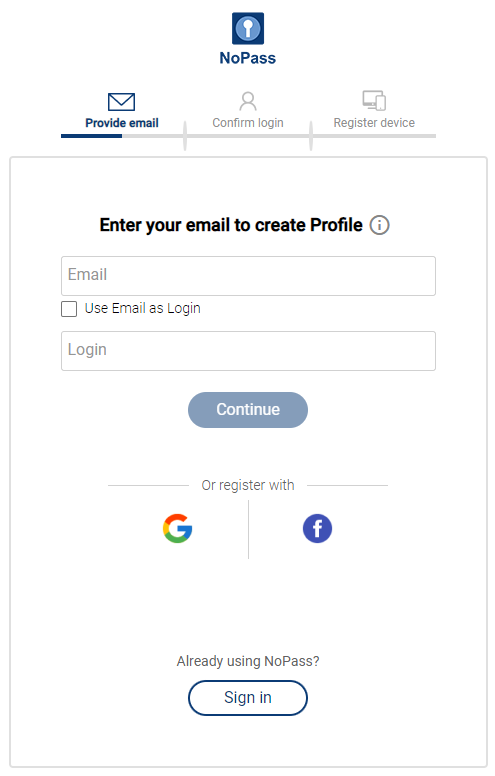The width and height of the screenshot is (495, 776).
Task: Switch to the Confirm login step
Action: pyautogui.click(x=248, y=123)
